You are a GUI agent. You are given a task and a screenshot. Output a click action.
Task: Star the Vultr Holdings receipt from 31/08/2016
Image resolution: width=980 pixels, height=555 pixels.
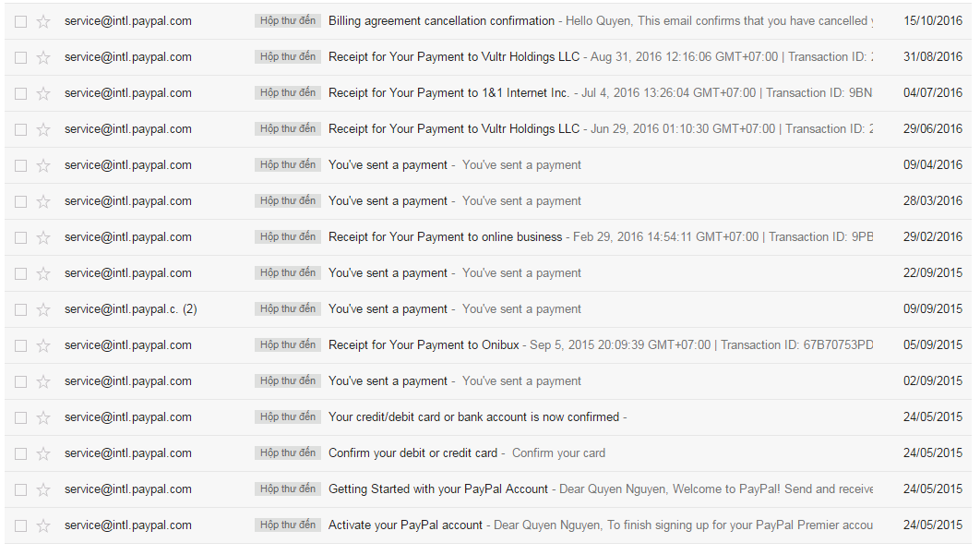tap(41, 56)
